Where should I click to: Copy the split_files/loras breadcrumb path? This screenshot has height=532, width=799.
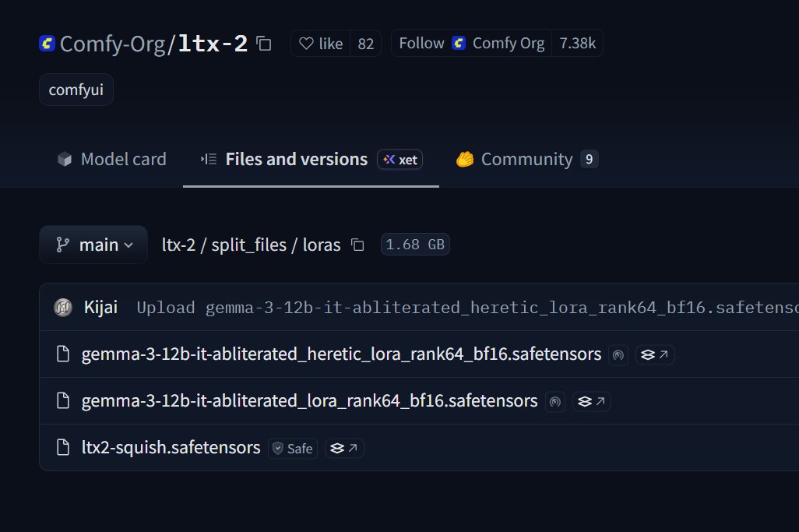[x=357, y=244]
